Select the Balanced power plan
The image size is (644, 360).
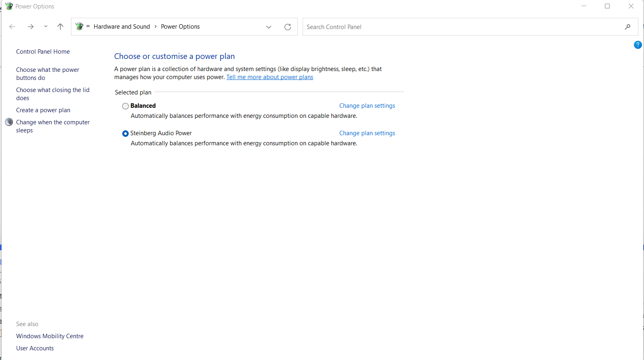(125, 106)
